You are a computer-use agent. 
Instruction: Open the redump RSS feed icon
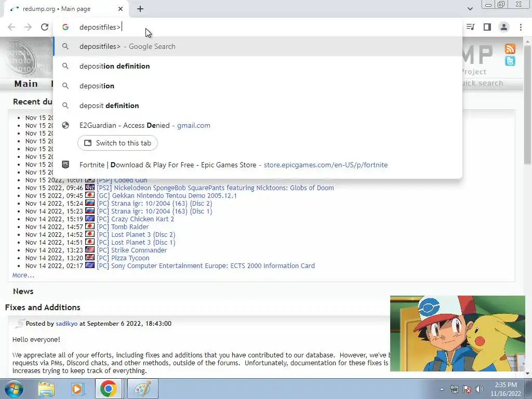click(x=510, y=48)
